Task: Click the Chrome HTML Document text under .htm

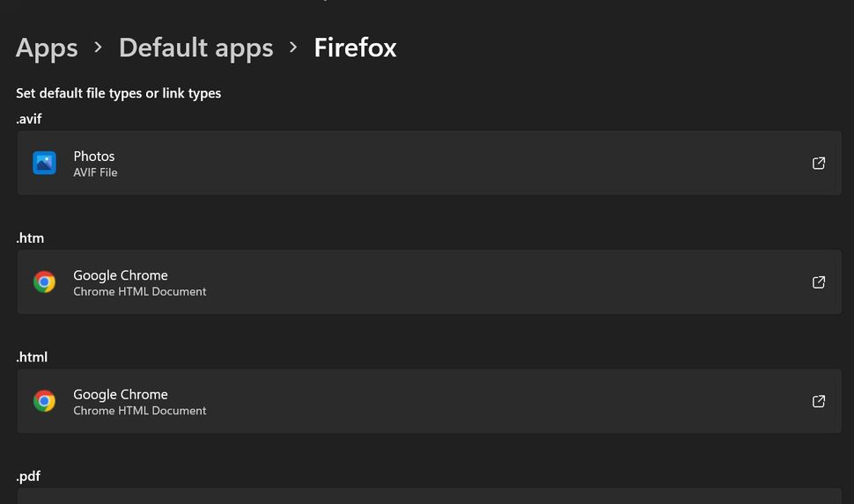Action: (140, 292)
